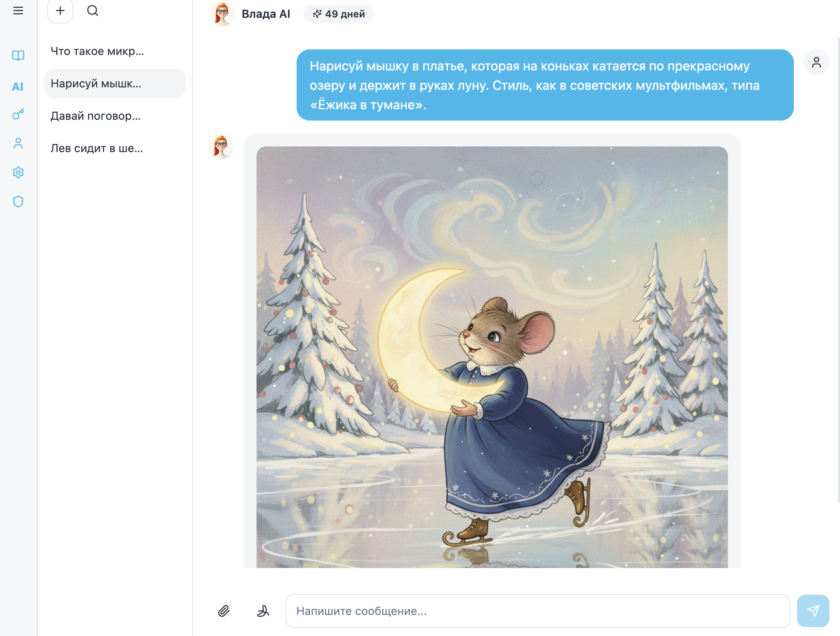The width and height of the screenshot is (840, 636).
Task: Open chat "Что такое микр..."
Action: coord(97,51)
